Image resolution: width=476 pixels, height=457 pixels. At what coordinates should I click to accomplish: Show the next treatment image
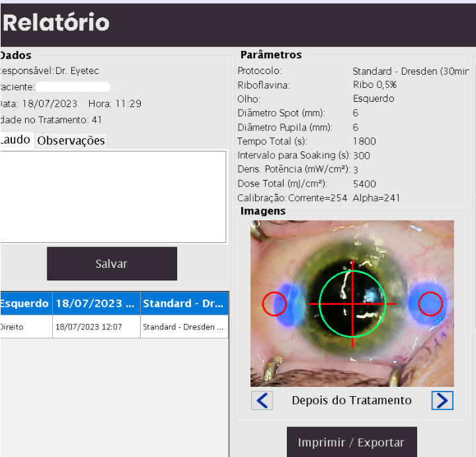click(x=442, y=401)
